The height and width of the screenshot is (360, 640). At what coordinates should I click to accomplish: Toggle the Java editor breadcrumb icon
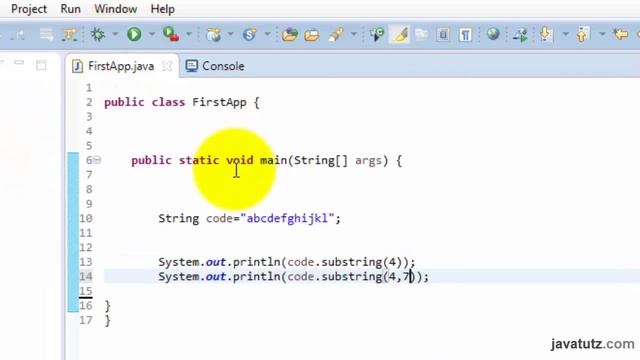pyautogui.click(x=377, y=35)
